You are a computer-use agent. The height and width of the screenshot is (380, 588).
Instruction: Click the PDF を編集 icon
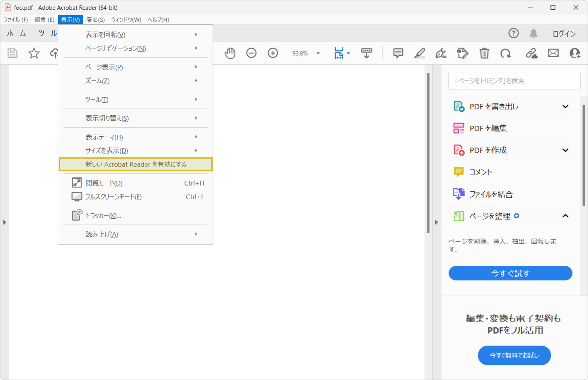(x=459, y=128)
